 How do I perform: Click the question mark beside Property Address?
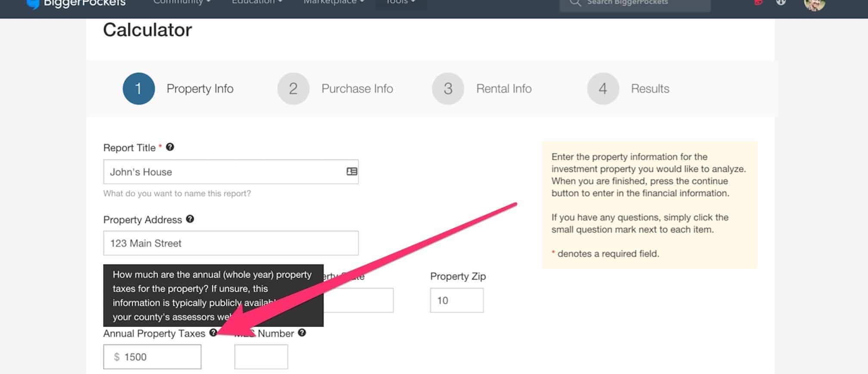pos(190,219)
